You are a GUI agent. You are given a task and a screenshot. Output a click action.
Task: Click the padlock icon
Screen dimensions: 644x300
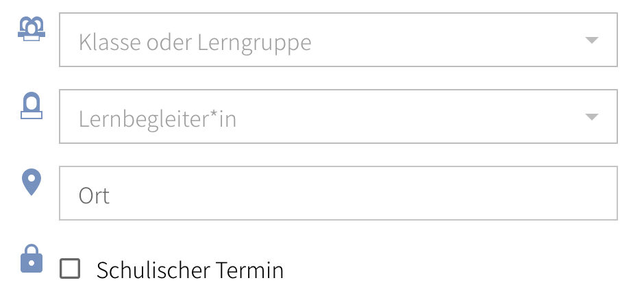[x=32, y=259]
